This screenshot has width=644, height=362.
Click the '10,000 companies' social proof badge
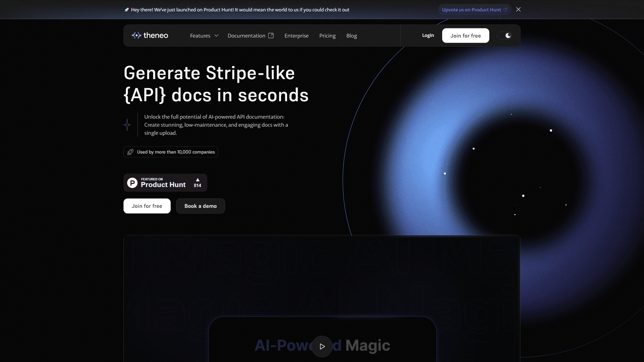coord(171,152)
